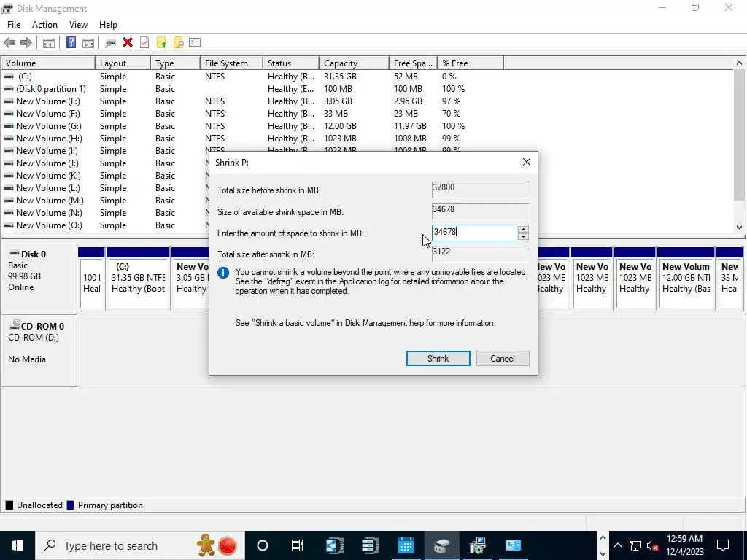
Task: Open the last blue window taskbar icon
Action: point(513,545)
